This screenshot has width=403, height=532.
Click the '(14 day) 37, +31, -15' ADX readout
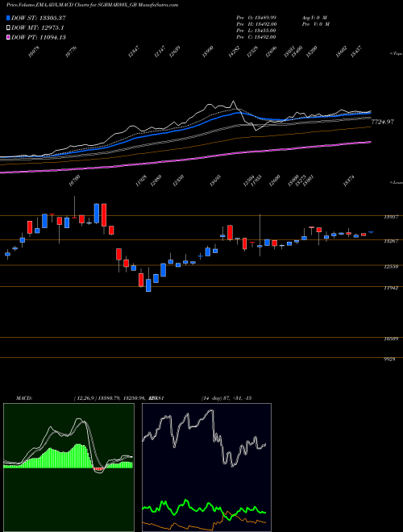pos(226,398)
